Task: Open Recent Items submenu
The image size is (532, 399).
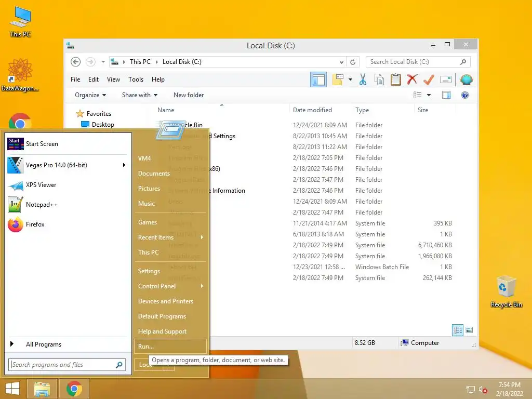Action: point(170,237)
